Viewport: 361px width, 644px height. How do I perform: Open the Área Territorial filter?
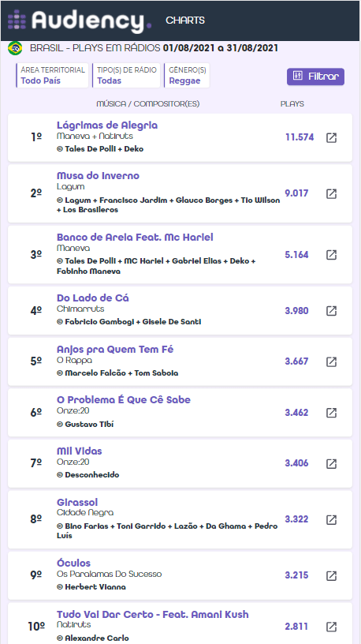pyautogui.click(x=53, y=76)
